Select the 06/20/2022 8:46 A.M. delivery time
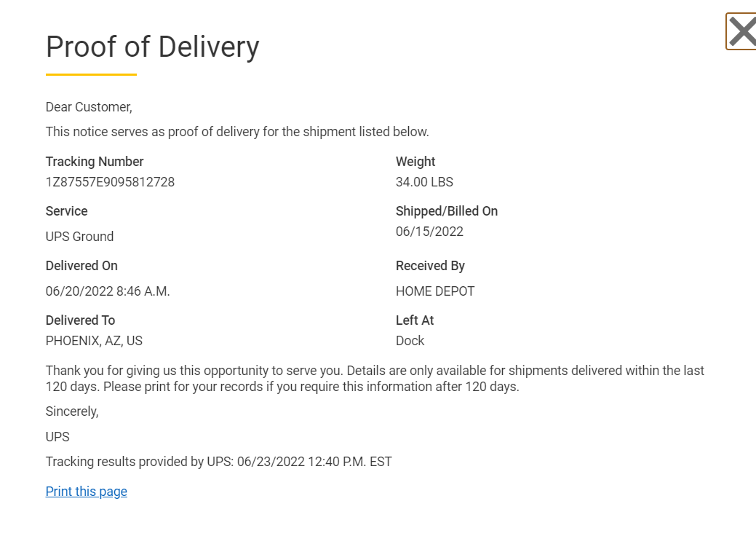This screenshot has width=756, height=536. click(x=108, y=291)
